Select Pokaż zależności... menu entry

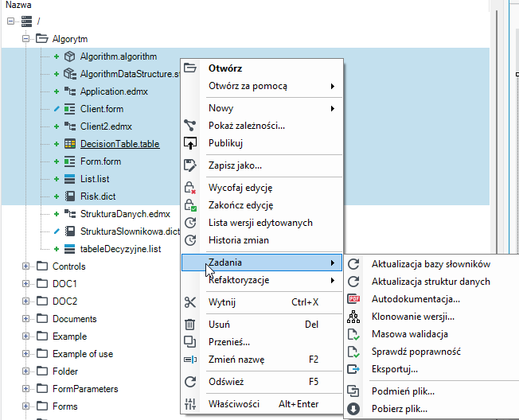tap(261, 126)
